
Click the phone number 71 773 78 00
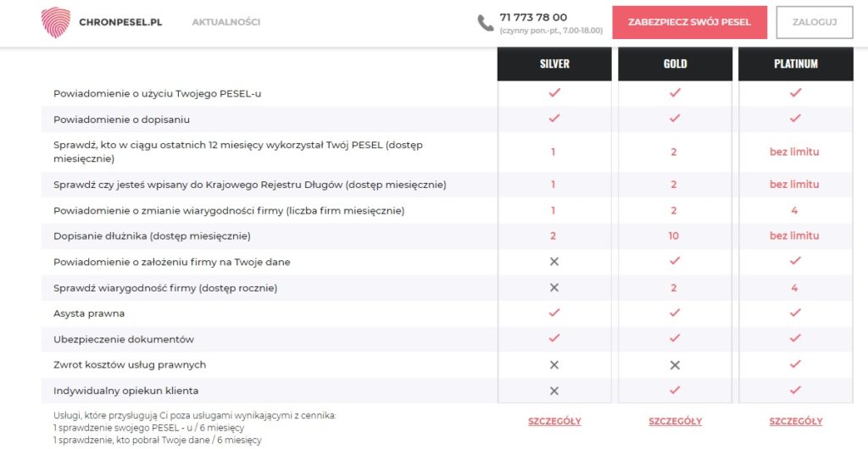(533, 17)
